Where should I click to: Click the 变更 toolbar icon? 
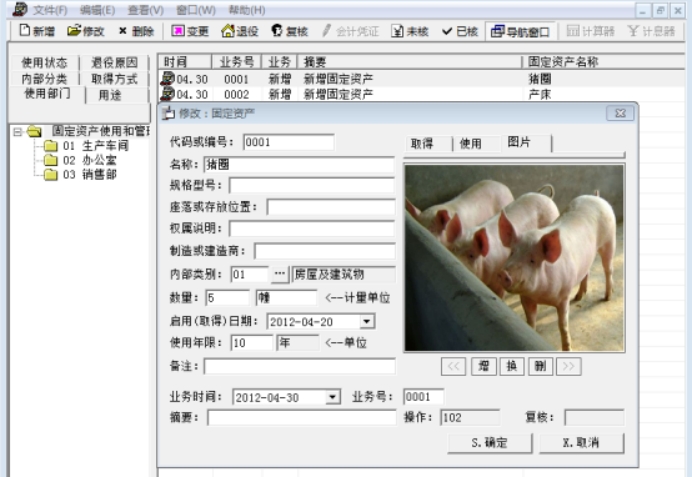pyautogui.click(x=178, y=30)
